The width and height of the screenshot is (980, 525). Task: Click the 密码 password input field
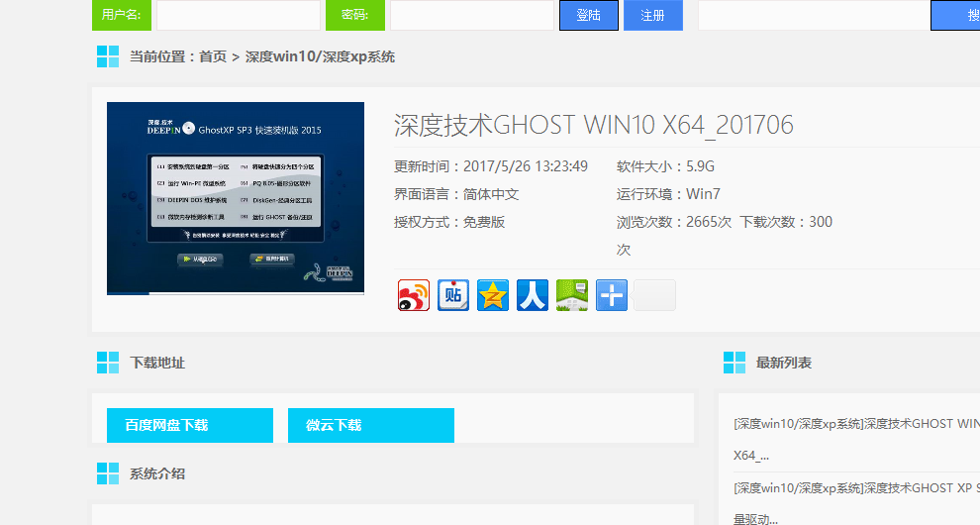(471, 16)
